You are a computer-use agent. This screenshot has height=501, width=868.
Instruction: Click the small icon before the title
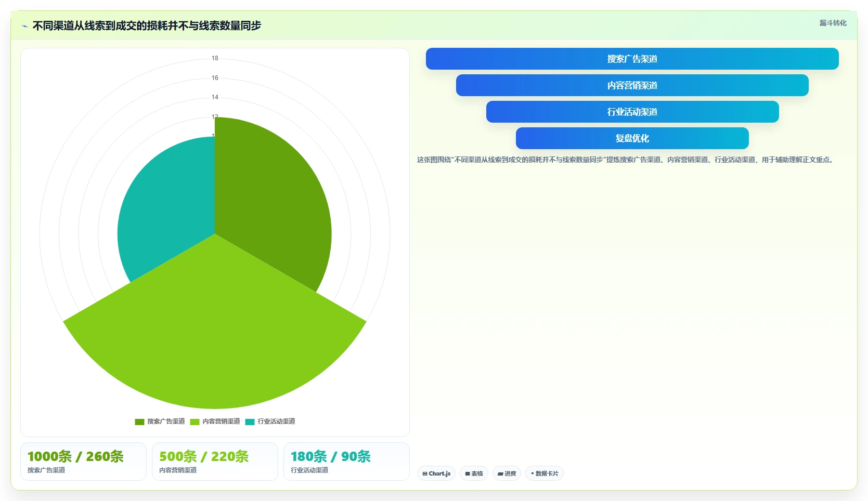click(24, 26)
